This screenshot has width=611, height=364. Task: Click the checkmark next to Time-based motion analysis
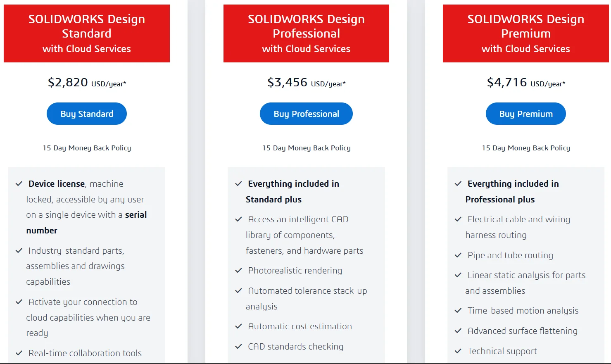(x=458, y=311)
